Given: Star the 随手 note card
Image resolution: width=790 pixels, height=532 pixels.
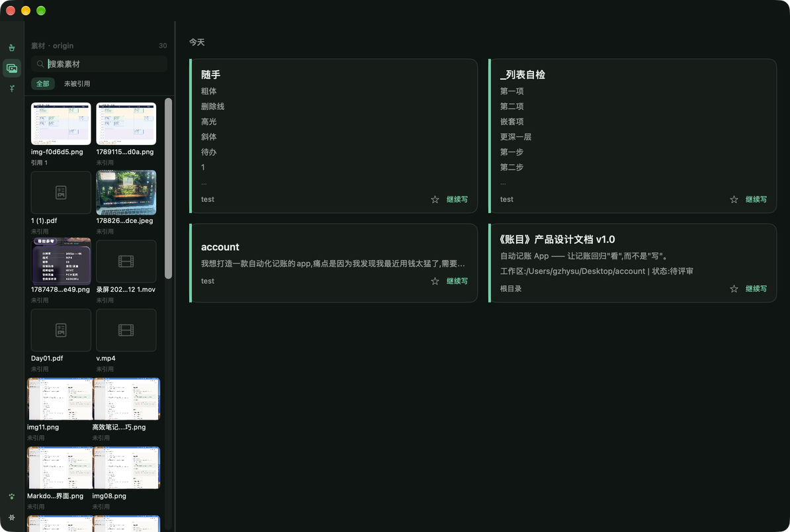Looking at the screenshot, I should (435, 200).
